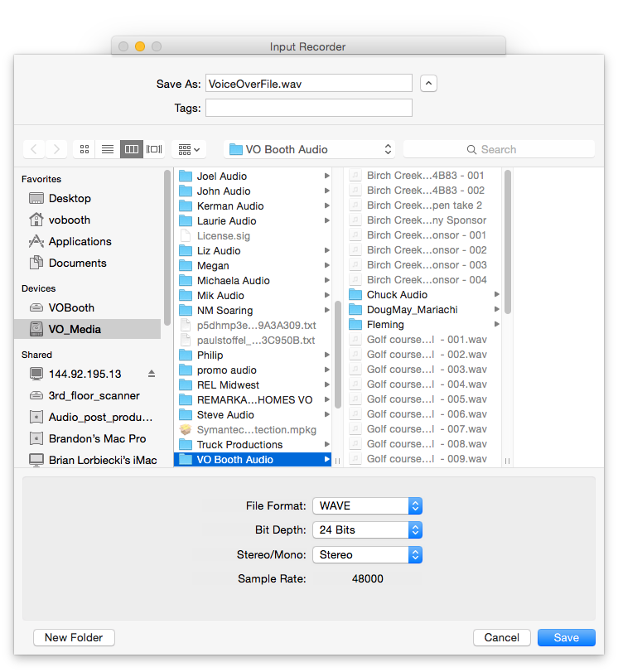This screenshot has height=672, width=618.
Task: Open Applications in the sidebar
Action: click(89, 241)
